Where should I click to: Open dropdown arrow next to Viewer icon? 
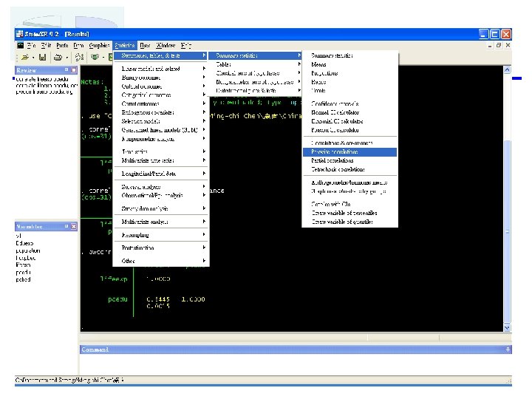click(103, 58)
